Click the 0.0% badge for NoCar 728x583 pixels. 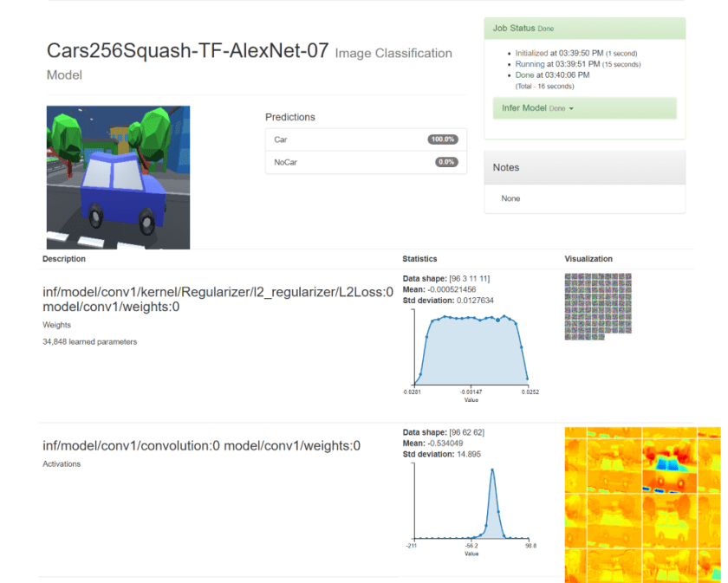[x=445, y=162]
